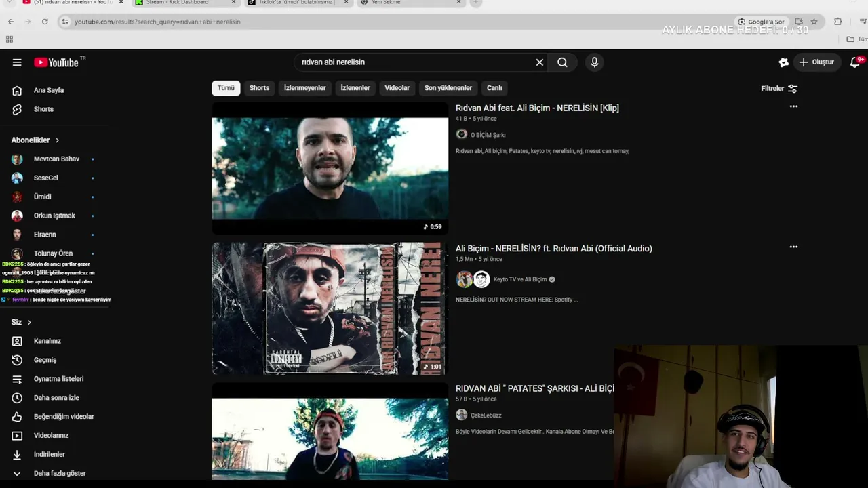Go back with the browser back arrow
The image size is (868, 488).
[11, 22]
